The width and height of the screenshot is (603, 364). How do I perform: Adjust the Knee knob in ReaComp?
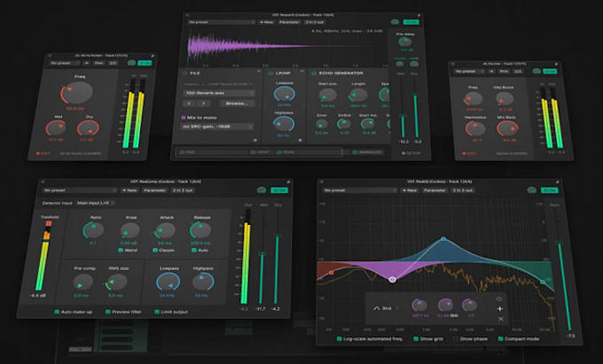tap(129, 231)
